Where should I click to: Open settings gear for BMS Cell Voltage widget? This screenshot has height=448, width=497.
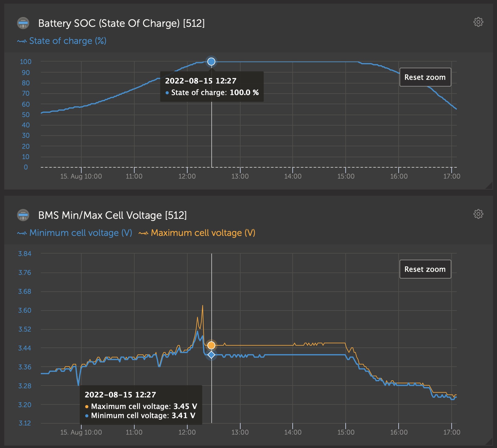click(x=478, y=214)
